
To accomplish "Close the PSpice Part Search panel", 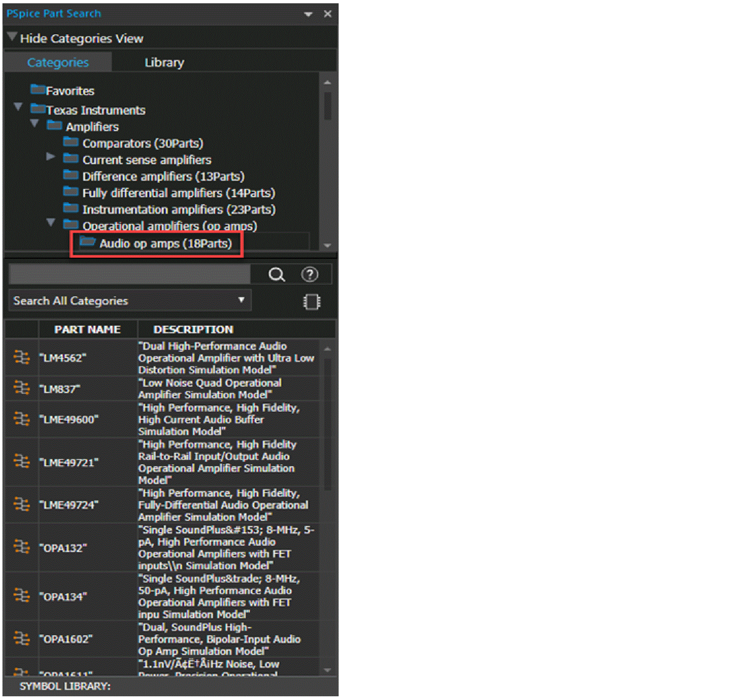I will pyautogui.click(x=328, y=14).
